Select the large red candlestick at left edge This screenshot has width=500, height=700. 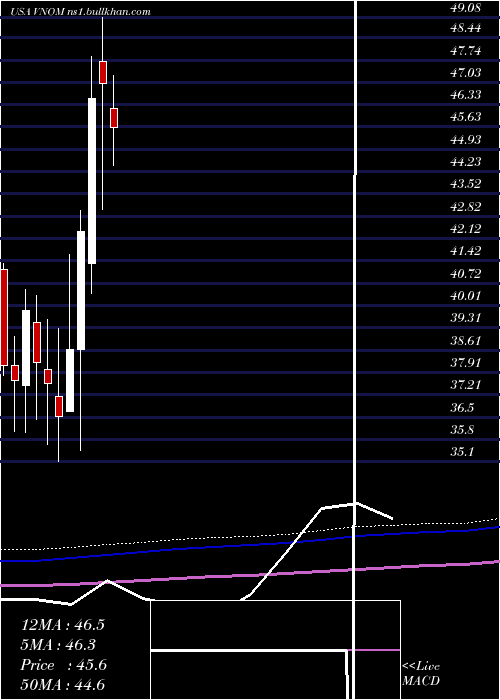4,317
